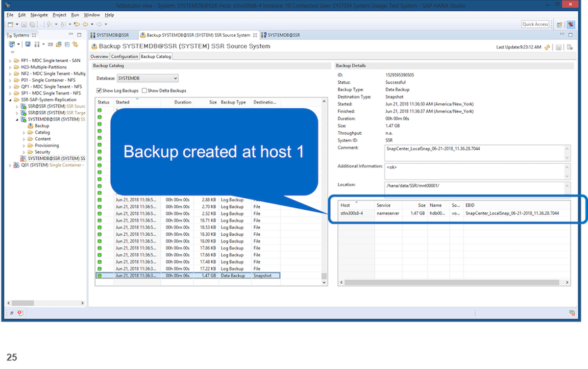Switch to the Configuration tab

point(124,57)
